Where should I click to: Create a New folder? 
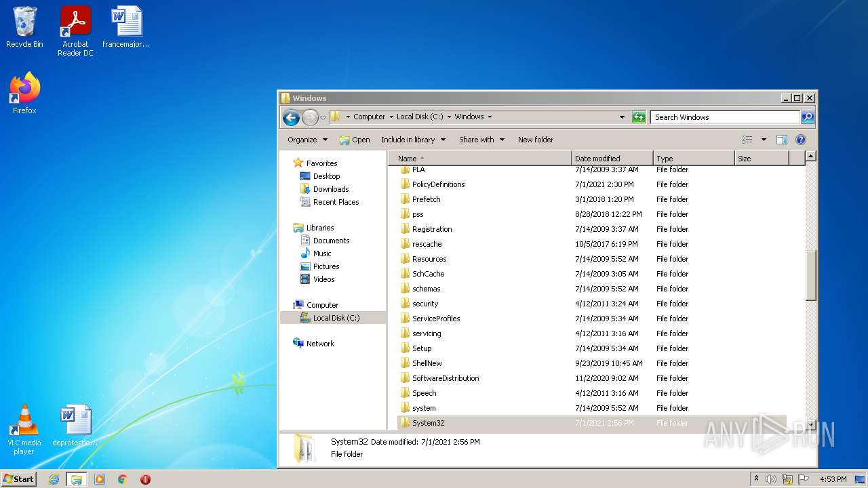[x=536, y=140]
